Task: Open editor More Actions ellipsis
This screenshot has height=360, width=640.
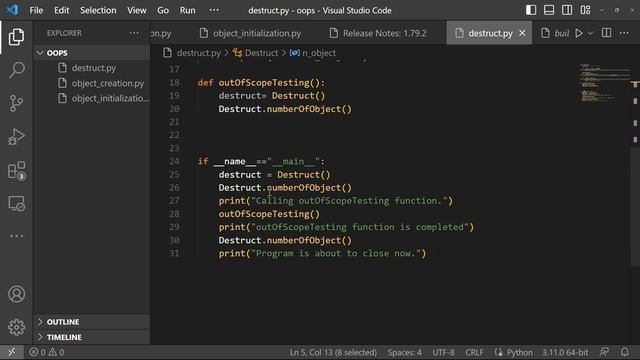Action: (624, 33)
